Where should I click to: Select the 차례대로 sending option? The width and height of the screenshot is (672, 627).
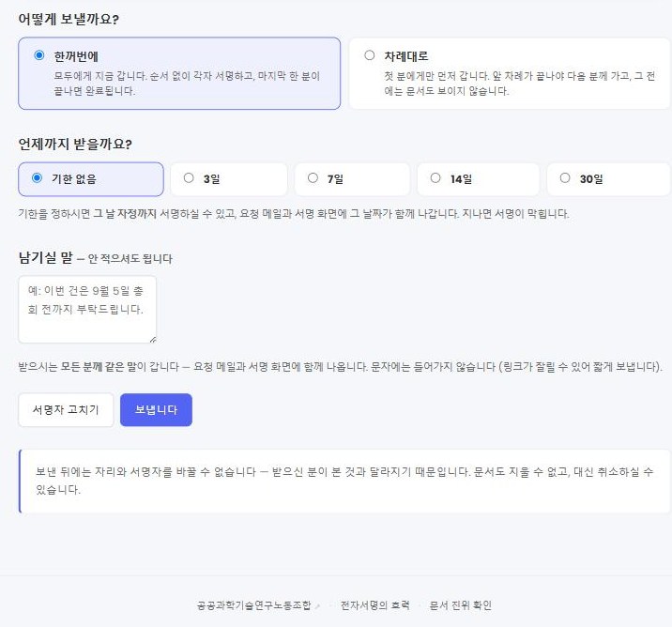click(510, 73)
